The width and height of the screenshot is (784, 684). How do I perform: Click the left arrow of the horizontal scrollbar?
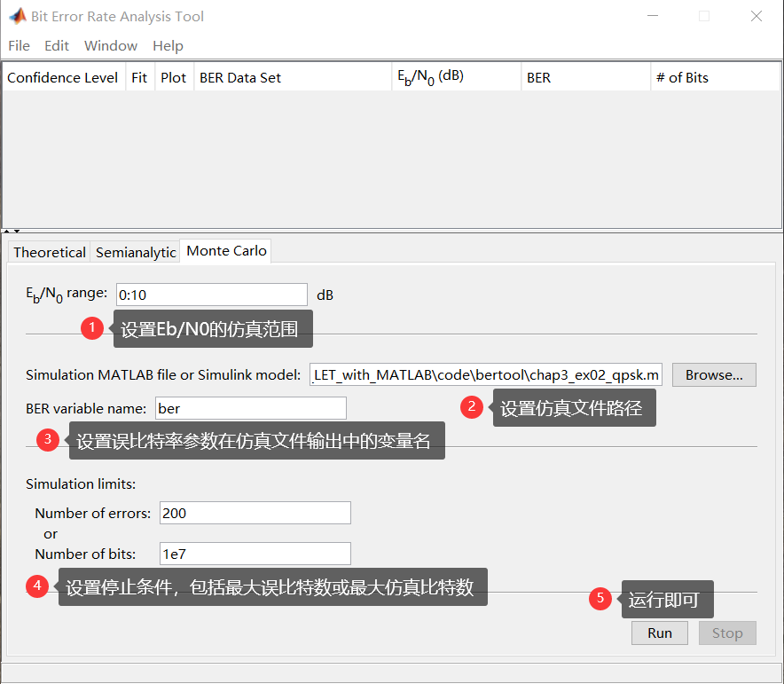[7, 230]
